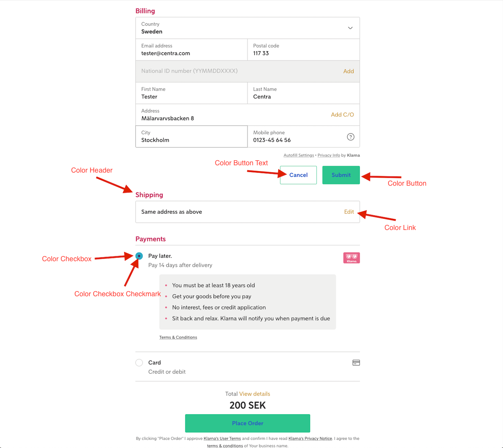
Task: View the Privacy Info link
Action: 328,155
